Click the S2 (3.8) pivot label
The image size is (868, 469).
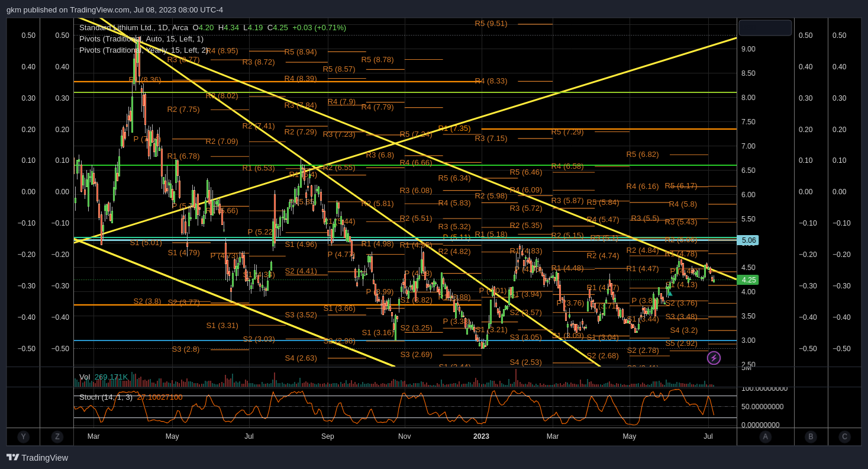tap(147, 301)
